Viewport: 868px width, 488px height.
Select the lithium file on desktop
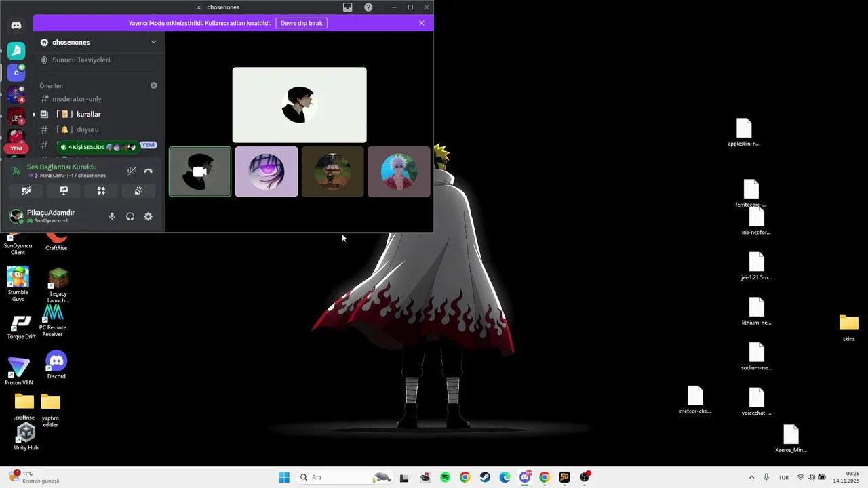coord(756,312)
